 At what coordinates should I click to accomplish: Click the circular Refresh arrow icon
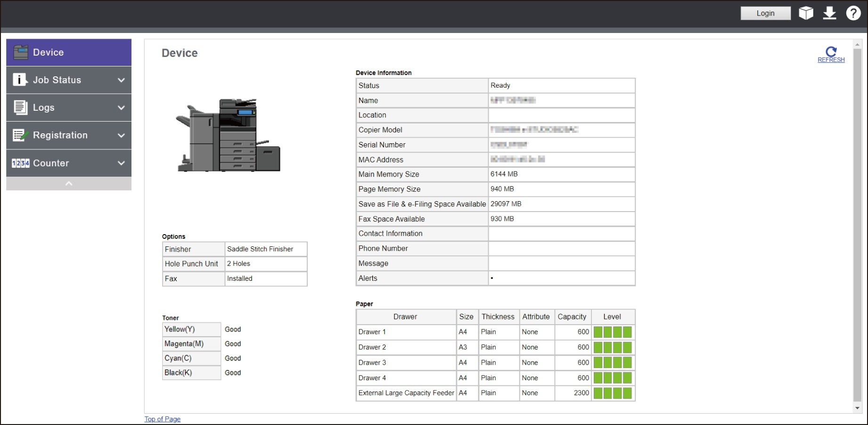[x=831, y=51]
